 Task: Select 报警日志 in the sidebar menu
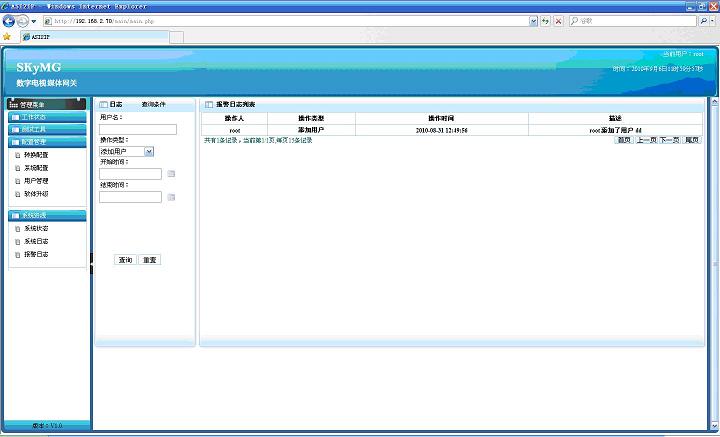click(36, 254)
